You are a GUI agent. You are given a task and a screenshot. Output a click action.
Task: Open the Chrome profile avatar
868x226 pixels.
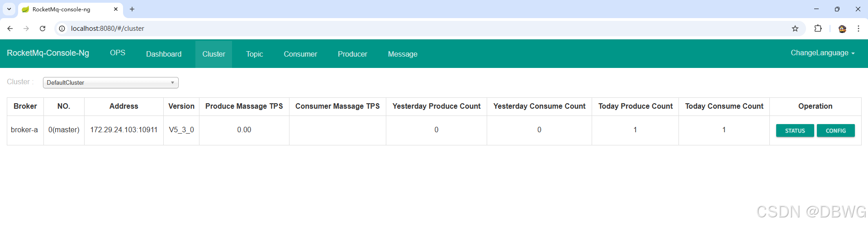point(842,29)
